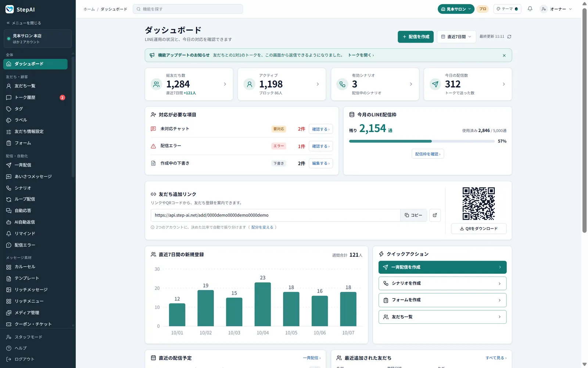The width and height of the screenshot is (588, 368).
Task: Open タグ in the sidebar
Action: [35, 109]
